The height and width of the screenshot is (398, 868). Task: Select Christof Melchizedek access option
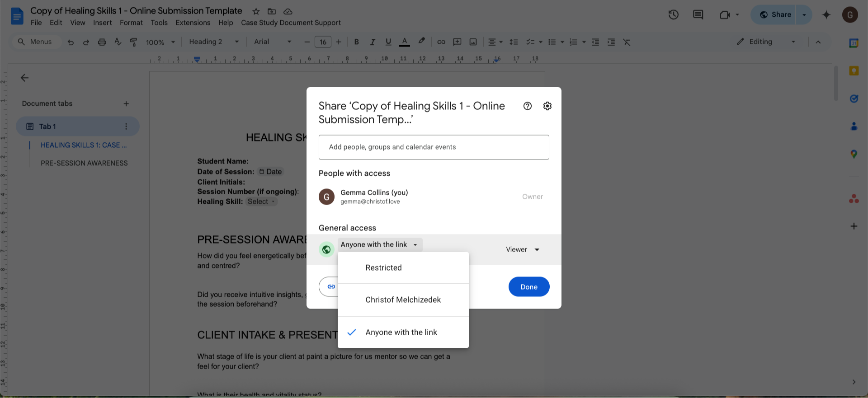point(403,300)
